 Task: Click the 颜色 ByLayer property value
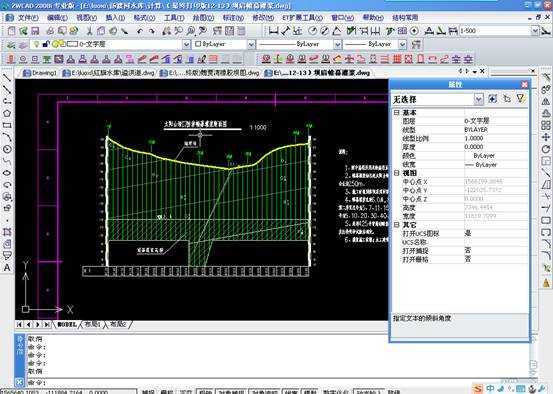[x=495, y=156]
